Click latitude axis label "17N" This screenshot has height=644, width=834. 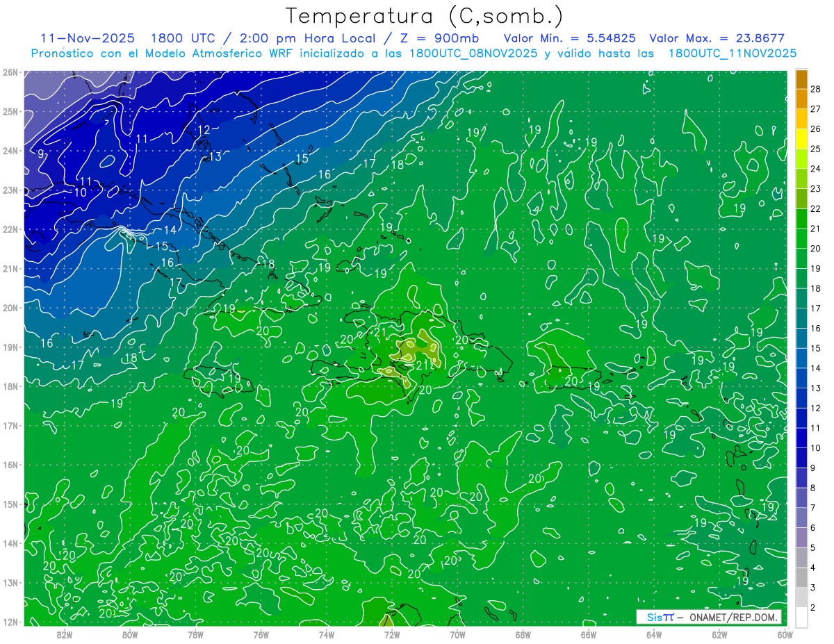click(10, 425)
